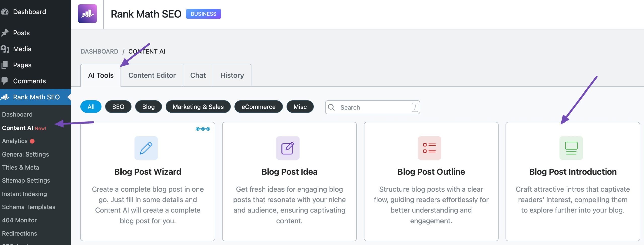644x245 pixels.
Task: Open Titles & Meta submenu link
Action: (x=21, y=167)
